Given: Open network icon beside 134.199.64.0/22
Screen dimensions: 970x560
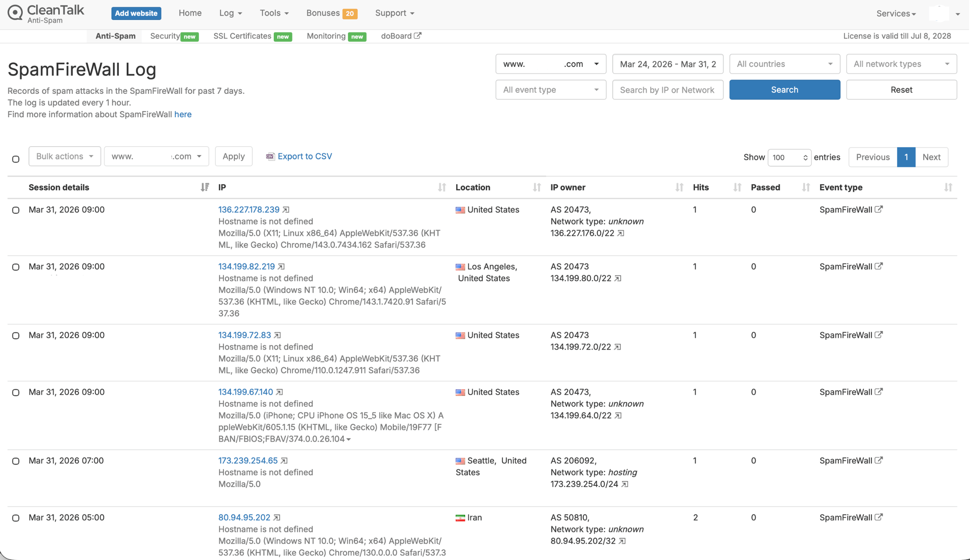Looking at the screenshot, I should 618,415.
